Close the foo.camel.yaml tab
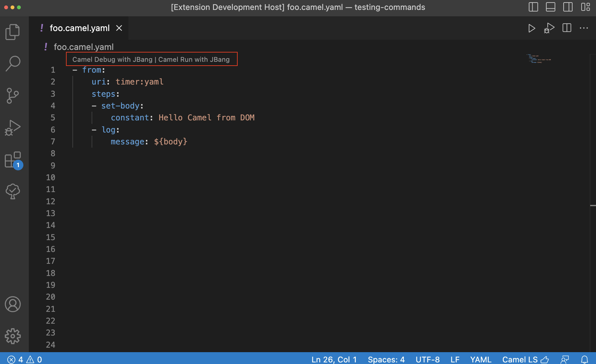596x364 pixels. [x=119, y=28]
